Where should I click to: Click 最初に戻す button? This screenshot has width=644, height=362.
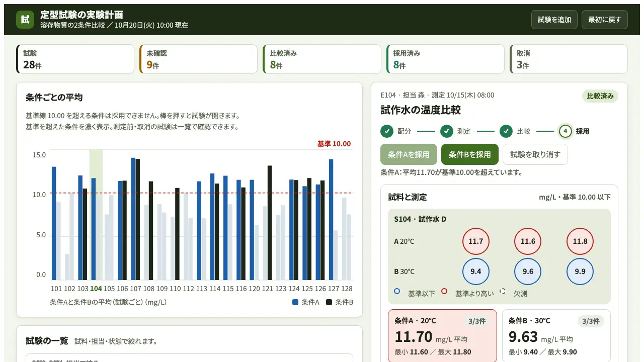coord(605,20)
